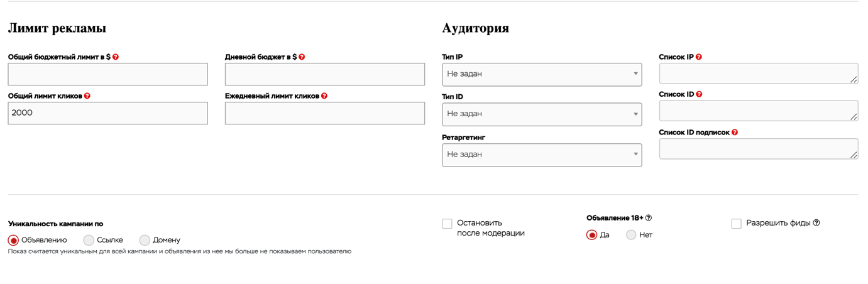Screen dimensions: 868x284
Task: Check the Разрешить фиды checkbox
Action: point(737,224)
